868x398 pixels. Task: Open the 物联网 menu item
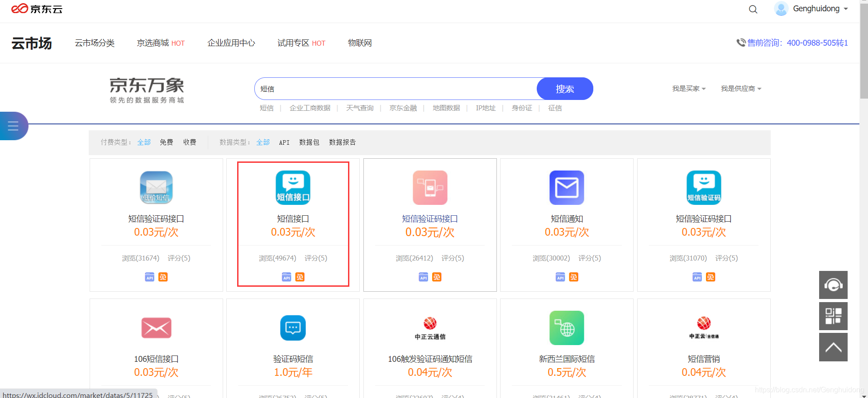click(360, 43)
